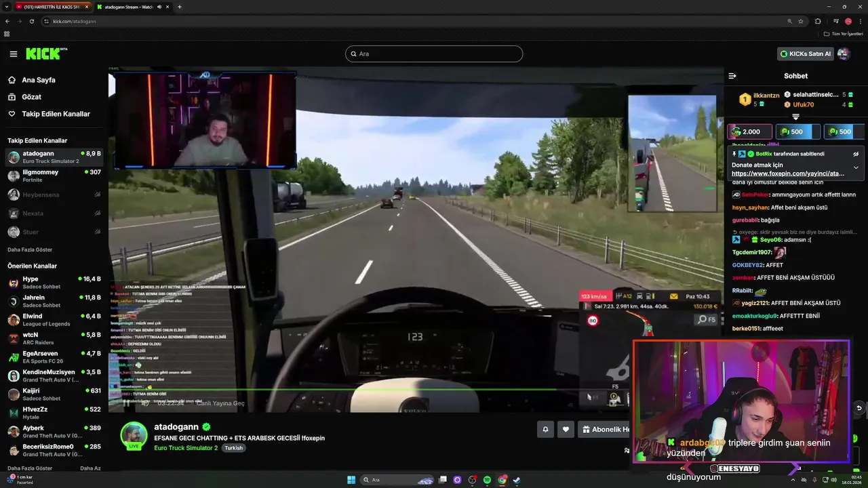The height and width of the screenshot is (488, 868).
Task: Close the atadogann Stream tab
Action: coord(167,7)
